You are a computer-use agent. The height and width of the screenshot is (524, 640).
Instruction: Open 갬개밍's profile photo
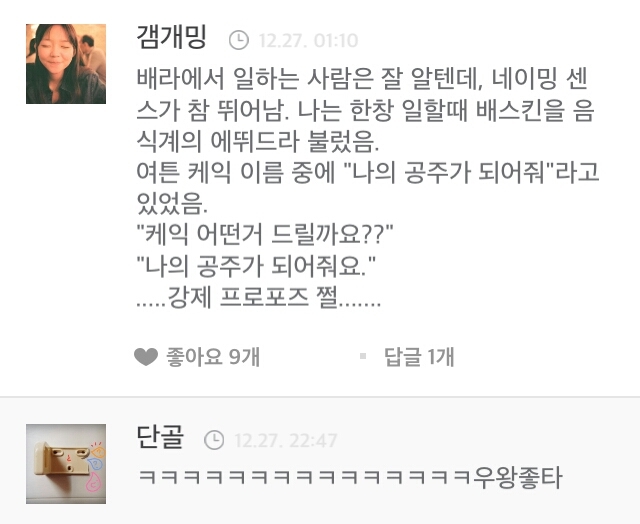66,64
